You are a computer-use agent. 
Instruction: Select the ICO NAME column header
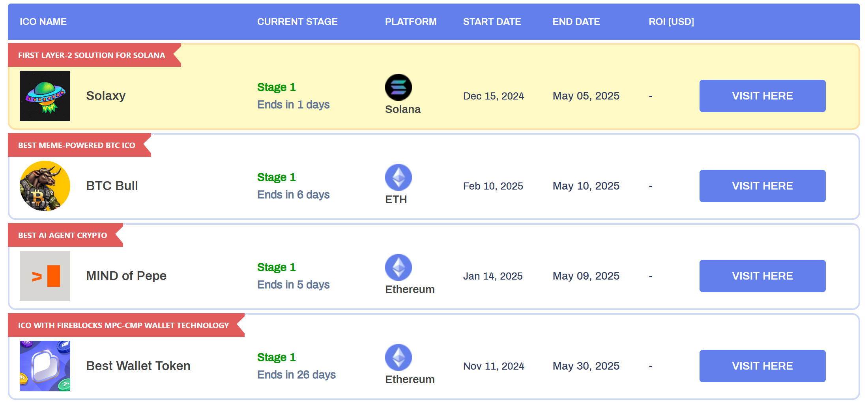point(43,22)
